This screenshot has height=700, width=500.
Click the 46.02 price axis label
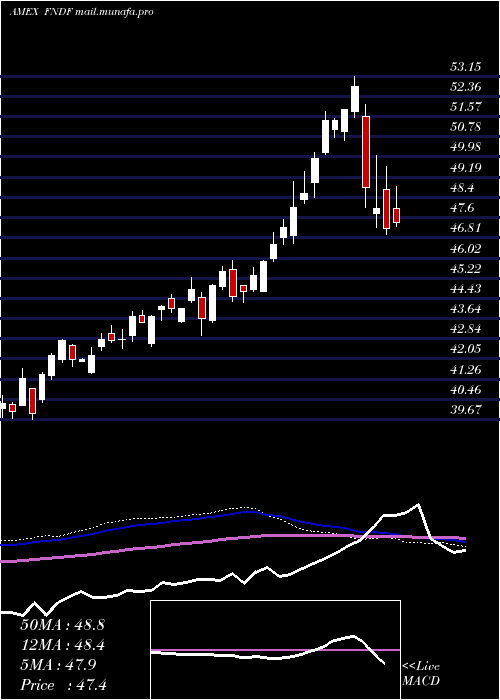point(465,249)
